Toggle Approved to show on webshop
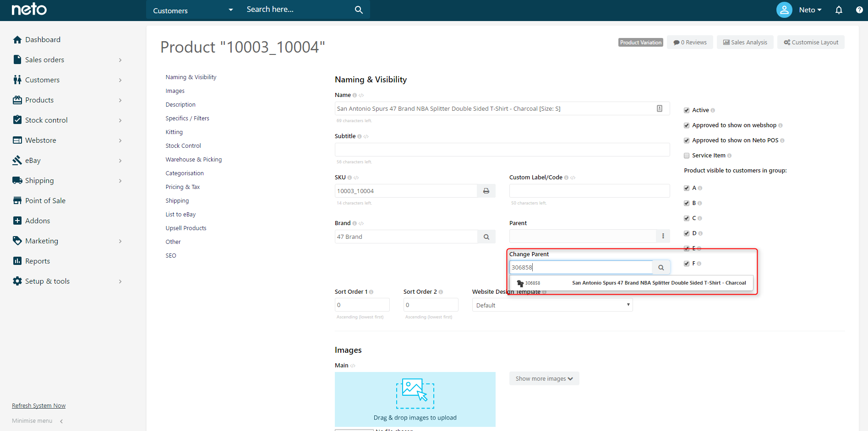This screenshot has width=868, height=431. [x=687, y=125]
